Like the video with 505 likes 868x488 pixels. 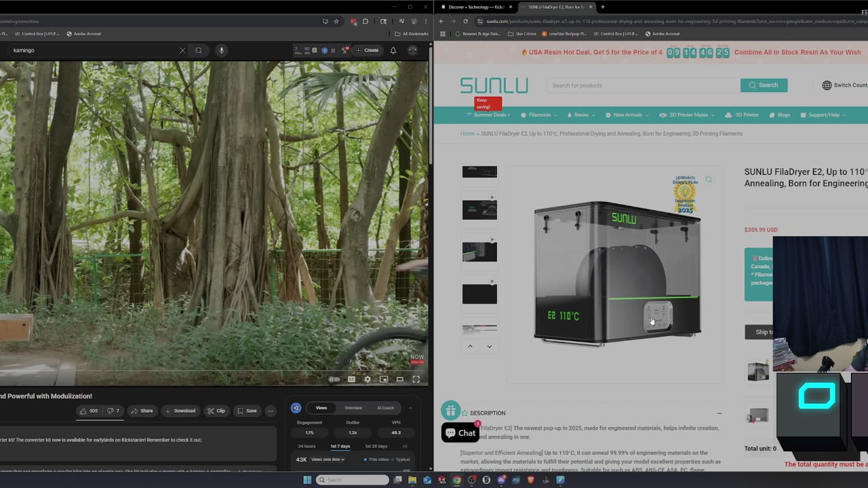(88, 411)
